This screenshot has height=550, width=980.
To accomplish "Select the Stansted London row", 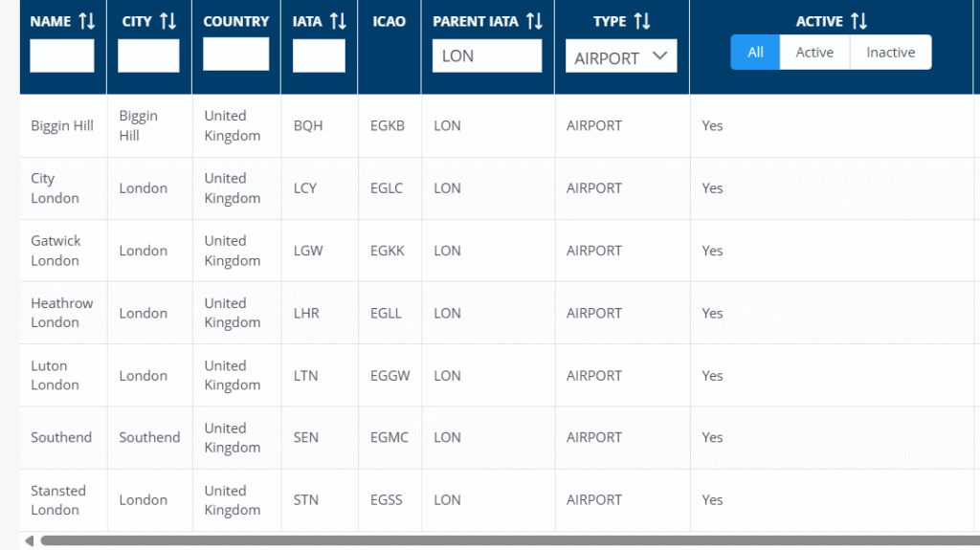I will 58,499.
